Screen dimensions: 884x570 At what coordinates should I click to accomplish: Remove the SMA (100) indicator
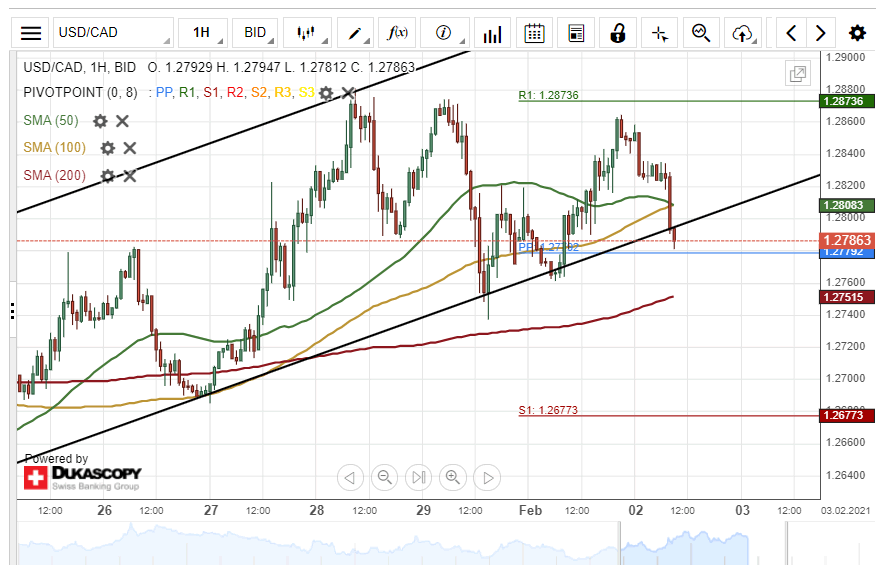(x=130, y=148)
